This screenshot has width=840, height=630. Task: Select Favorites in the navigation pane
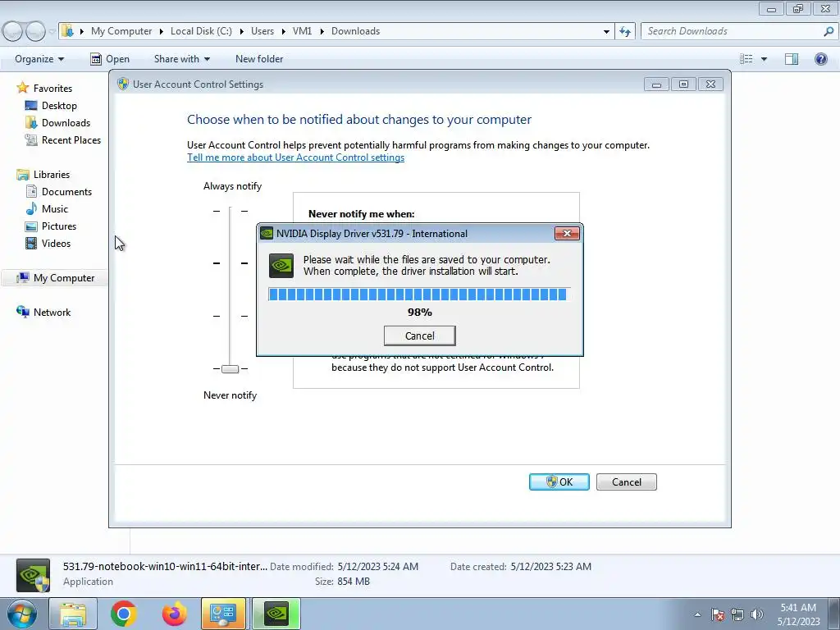click(52, 89)
